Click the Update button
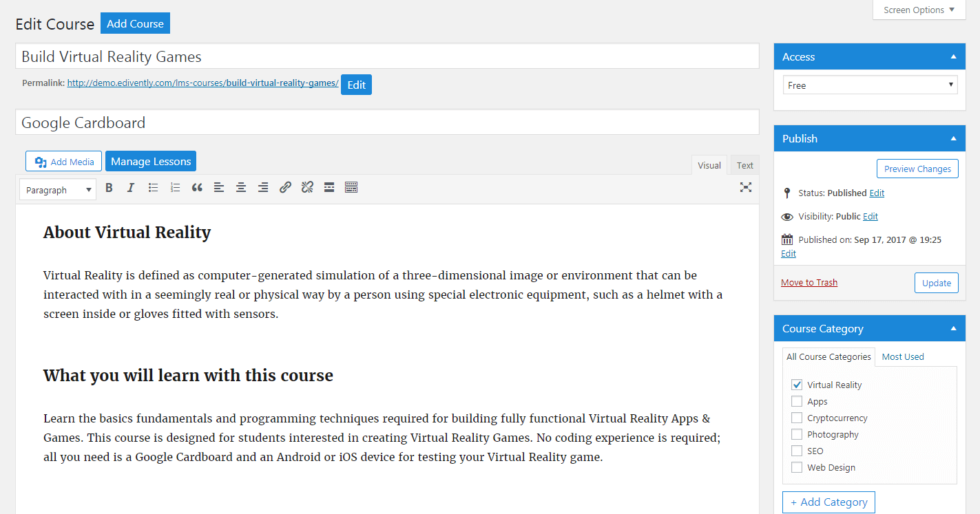Viewport: 980px width, 514px height. 937,283
